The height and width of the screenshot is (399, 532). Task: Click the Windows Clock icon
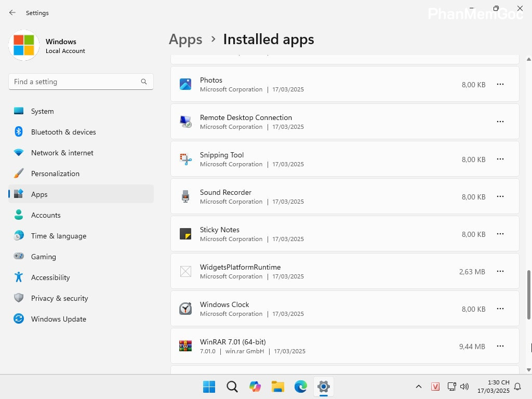pyautogui.click(x=185, y=309)
